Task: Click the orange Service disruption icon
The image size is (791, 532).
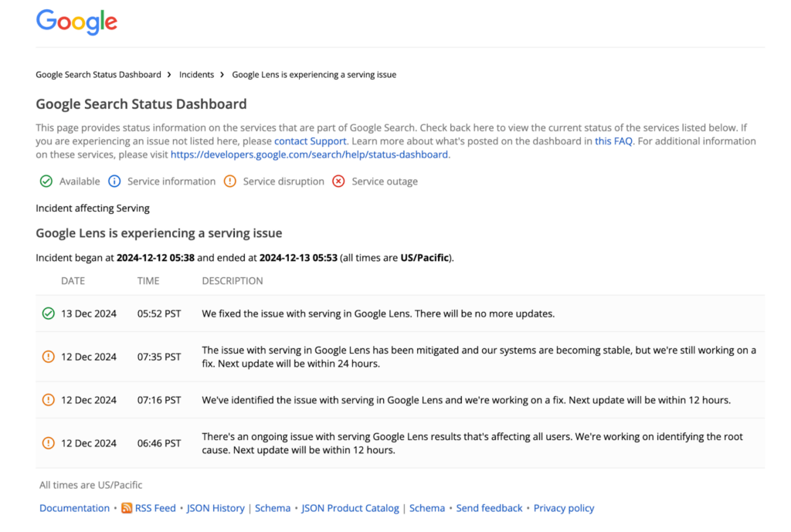Action: (229, 181)
